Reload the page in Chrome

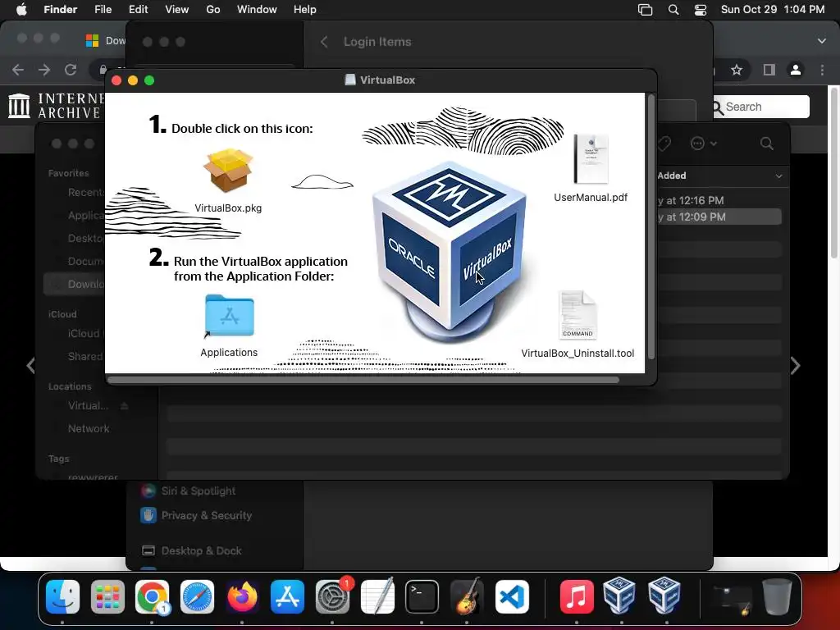[x=71, y=70]
